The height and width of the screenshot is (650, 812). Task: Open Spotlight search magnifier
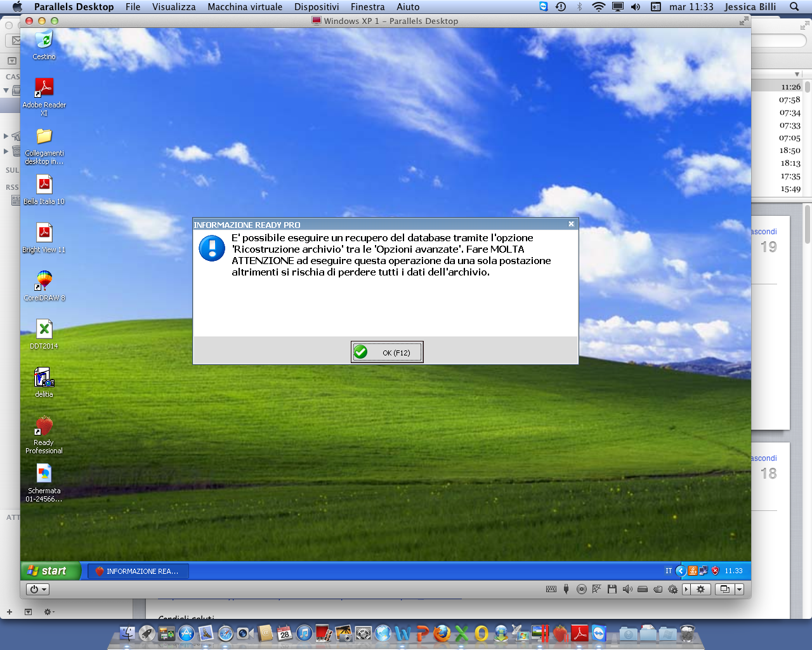coord(794,7)
